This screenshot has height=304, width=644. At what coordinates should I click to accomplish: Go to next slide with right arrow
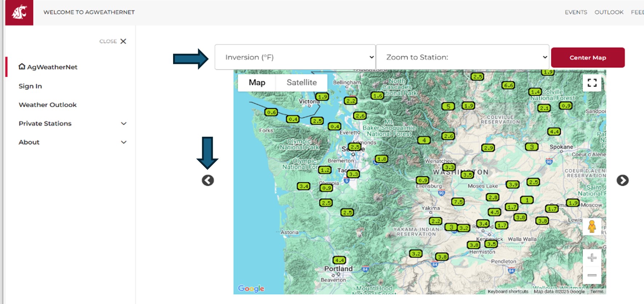pyautogui.click(x=622, y=180)
